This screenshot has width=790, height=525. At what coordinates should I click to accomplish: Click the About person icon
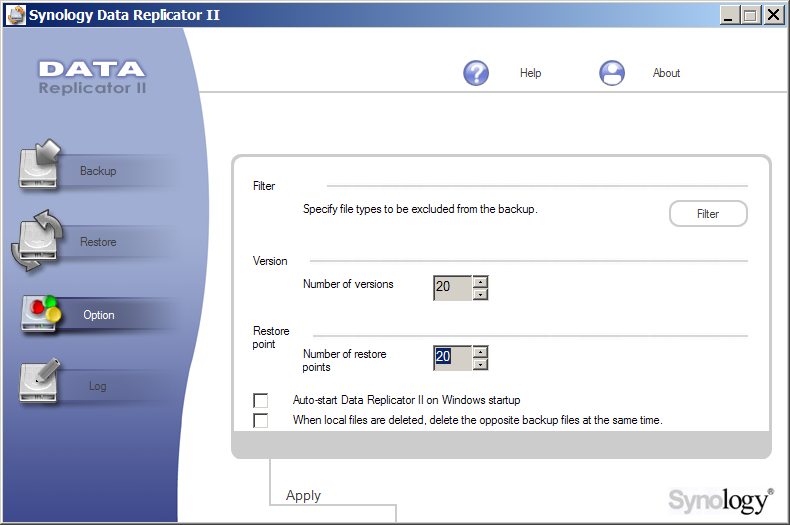point(612,73)
